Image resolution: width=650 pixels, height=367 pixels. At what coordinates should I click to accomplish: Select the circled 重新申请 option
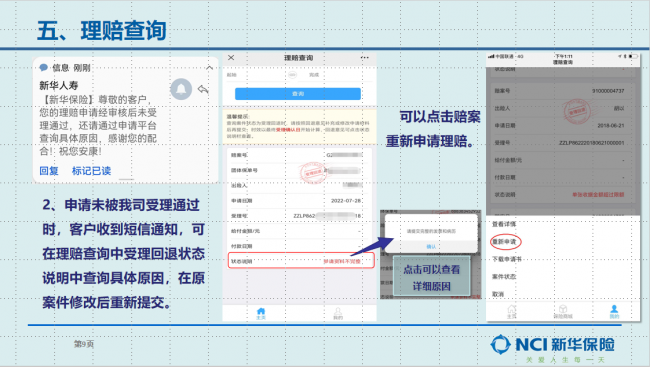click(504, 241)
